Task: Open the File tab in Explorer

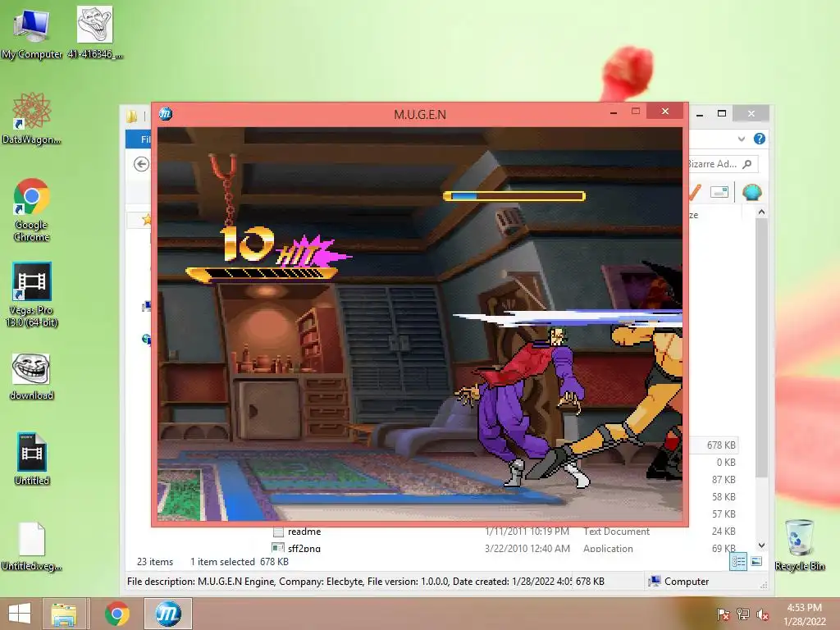Action: pyautogui.click(x=139, y=139)
